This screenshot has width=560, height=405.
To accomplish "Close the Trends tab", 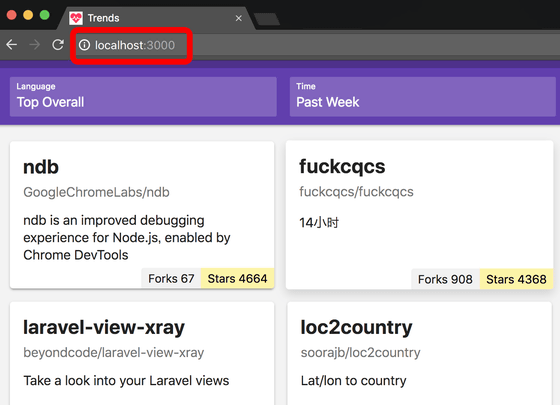I will 239,18.
